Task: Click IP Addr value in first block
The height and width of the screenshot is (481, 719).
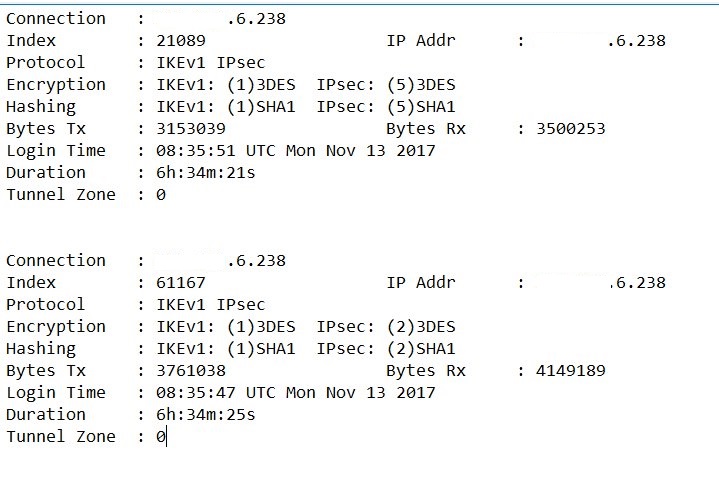Action: [600, 40]
